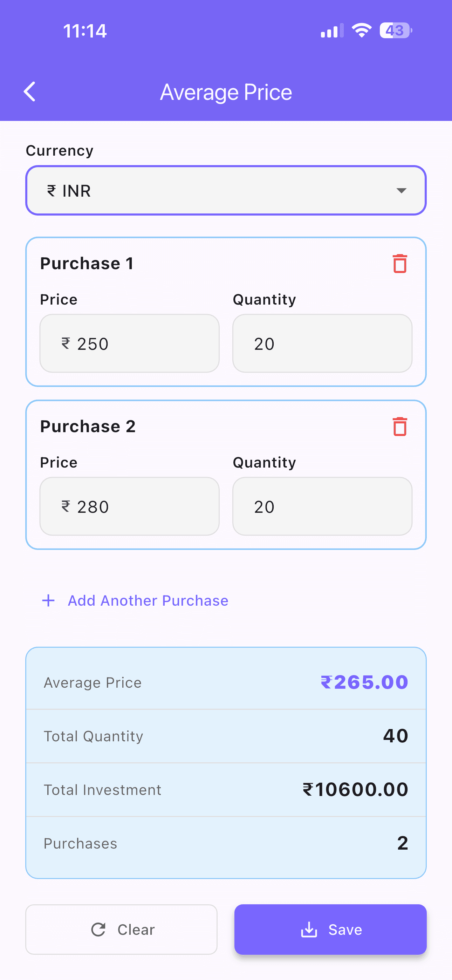Expand the Purchase 2 card header

pos(88,427)
